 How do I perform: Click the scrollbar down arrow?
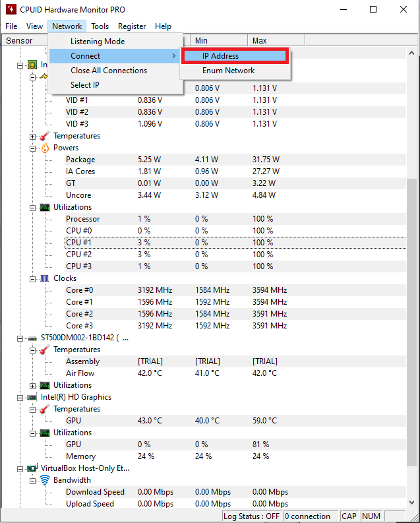click(412, 503)
